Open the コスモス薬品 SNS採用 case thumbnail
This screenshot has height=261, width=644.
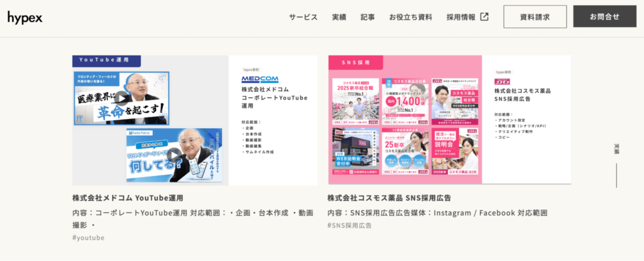coord(450,119)
